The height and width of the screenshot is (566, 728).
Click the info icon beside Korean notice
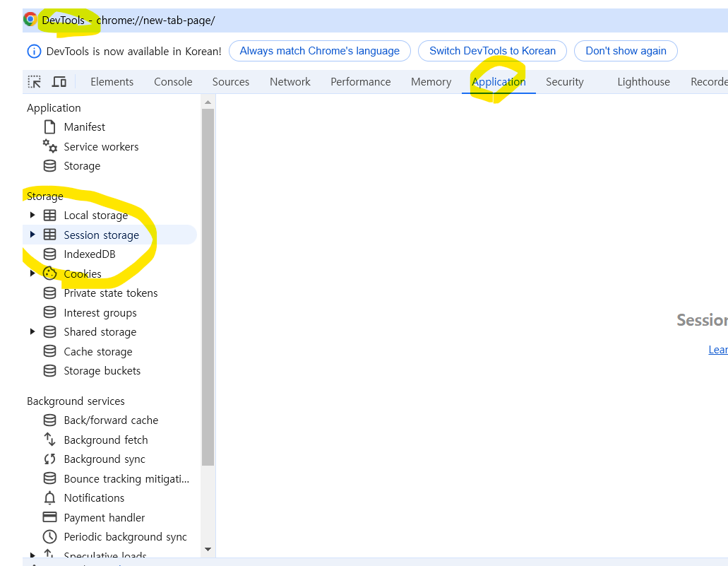click(34, 51)
